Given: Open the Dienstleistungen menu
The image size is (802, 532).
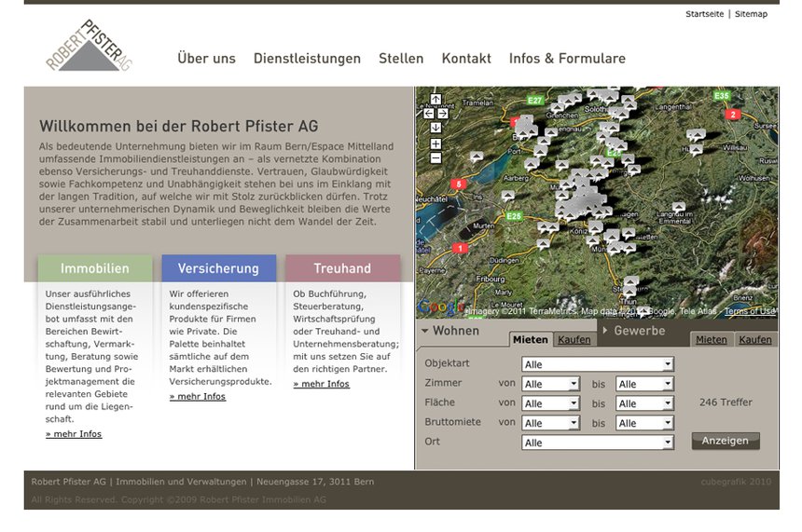Looking at the screenshot, I should pyautogui.click(x=307, y=59).
